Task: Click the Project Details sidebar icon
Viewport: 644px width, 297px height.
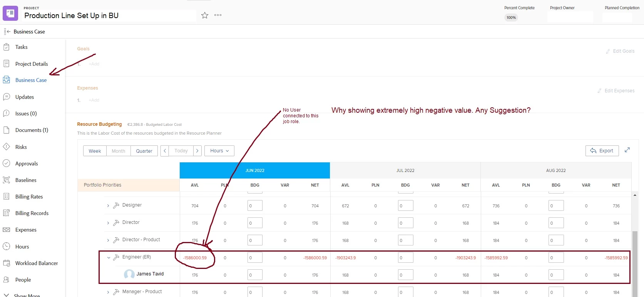Action: pyautogui.click(x=6, y=63)
